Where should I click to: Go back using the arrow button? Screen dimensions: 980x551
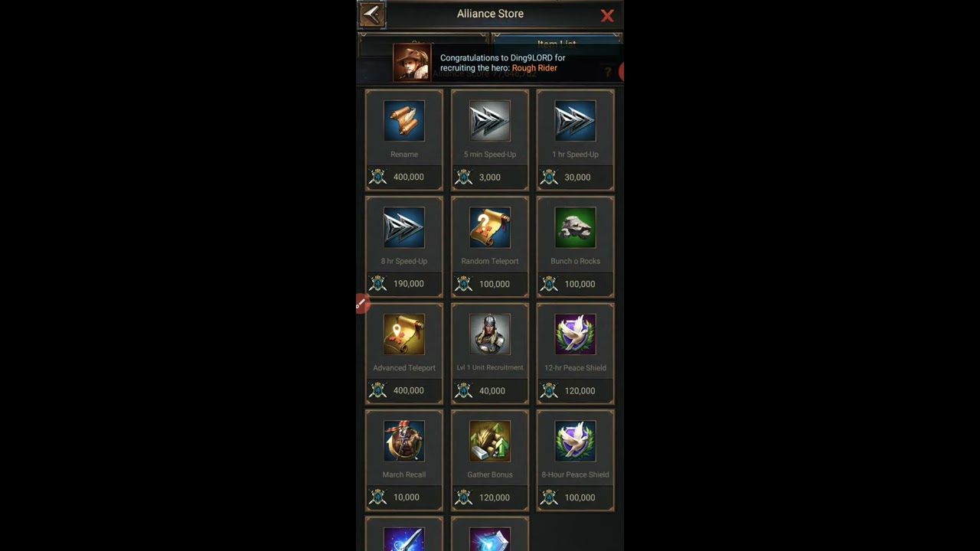(371, 14)
